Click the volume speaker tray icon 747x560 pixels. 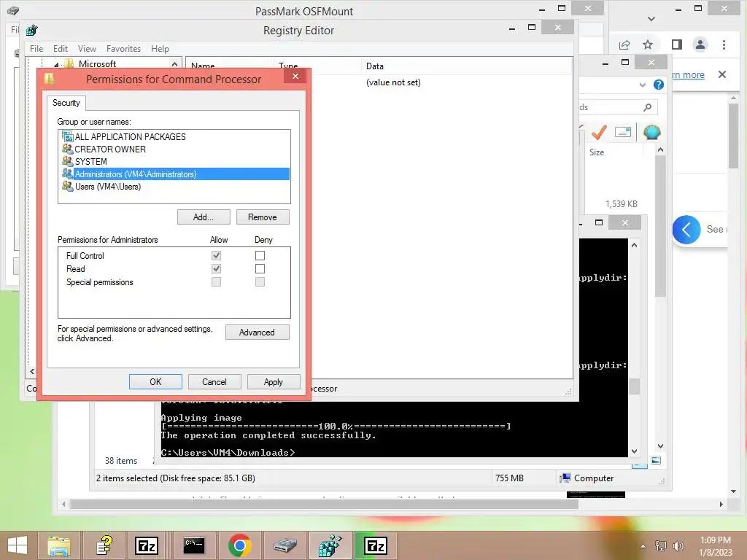[678, 546]
